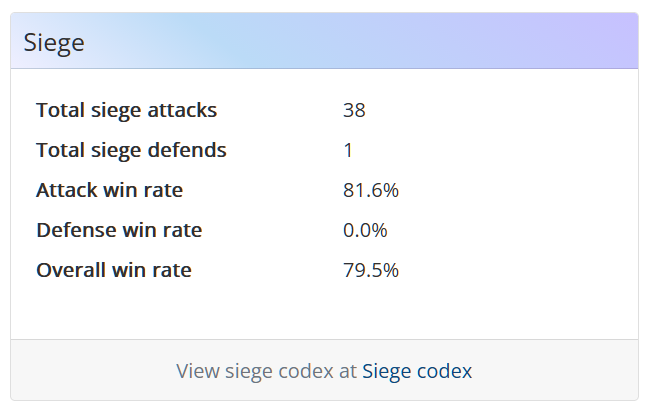This screenshot has height=406, width=648.
Task: Select the Defense win rate label
Action: 119,230
